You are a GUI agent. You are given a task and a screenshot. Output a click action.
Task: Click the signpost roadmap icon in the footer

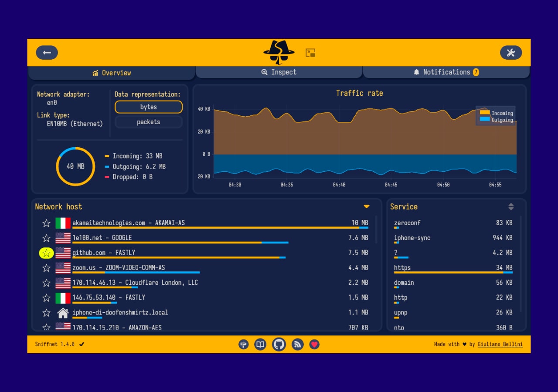click(243, 344)
